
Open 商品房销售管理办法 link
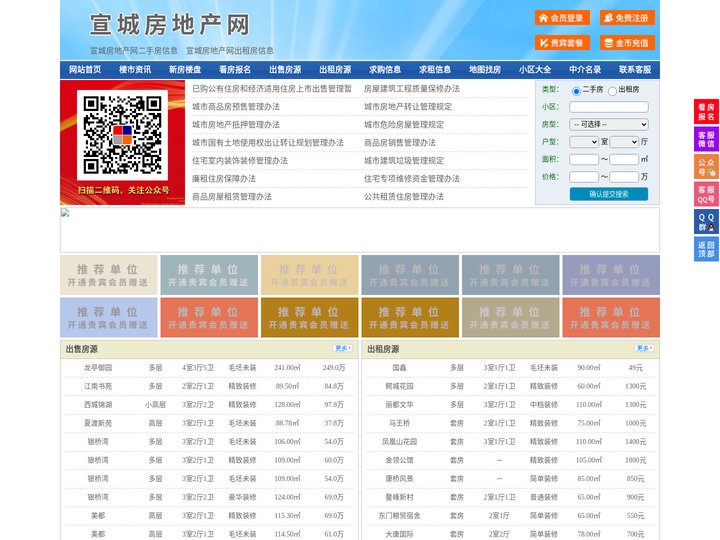click(x=400, y=142)
